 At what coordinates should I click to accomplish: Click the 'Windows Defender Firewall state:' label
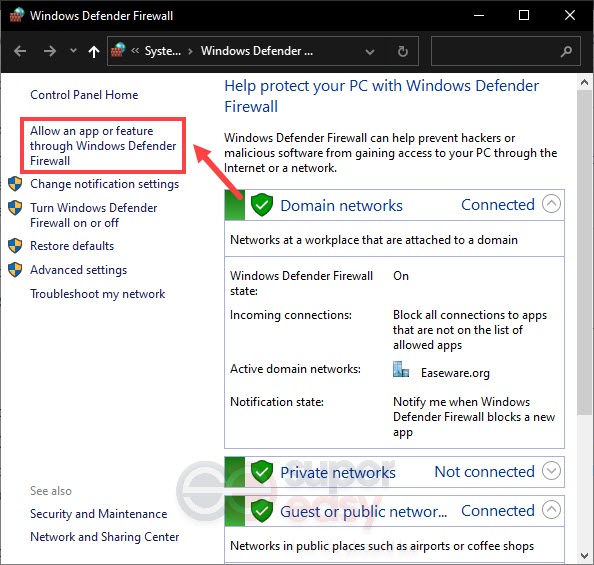(301, 283)
